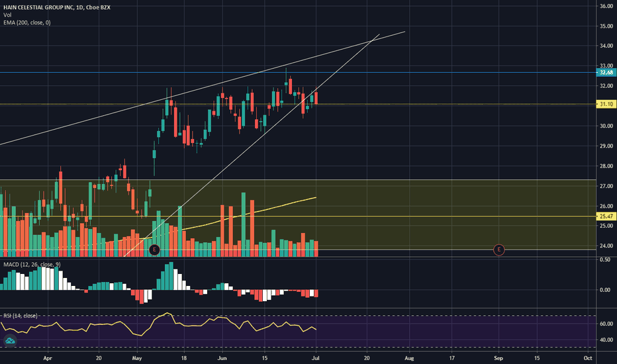Click the Jul date axis label
The image size is (617, 364).
pyautogui.click(x=316, y=358)
